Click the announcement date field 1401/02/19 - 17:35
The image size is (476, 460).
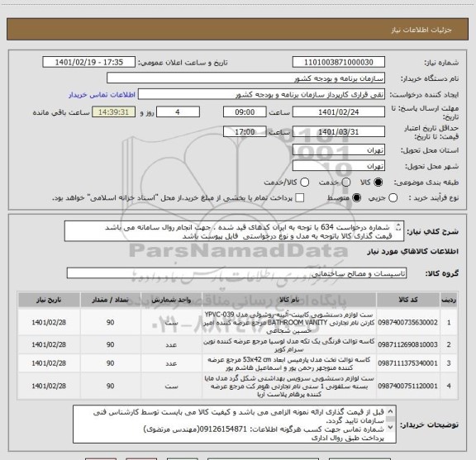[89, 62]
